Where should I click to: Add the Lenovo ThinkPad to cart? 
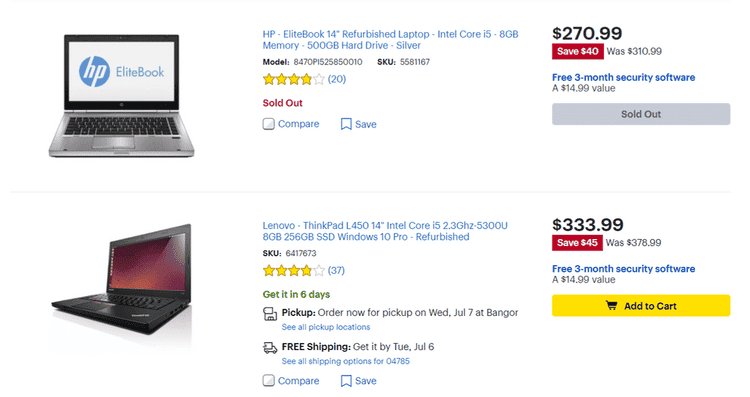tap(641, 306)
